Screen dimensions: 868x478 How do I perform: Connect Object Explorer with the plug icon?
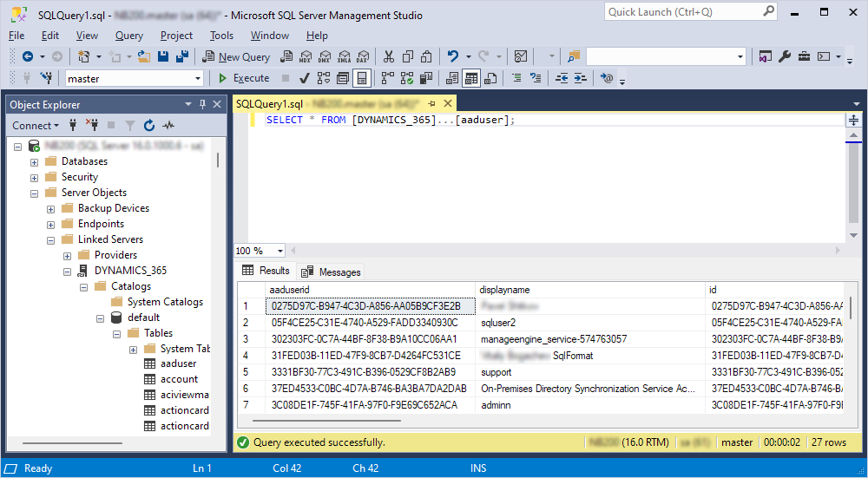[73, 126]
